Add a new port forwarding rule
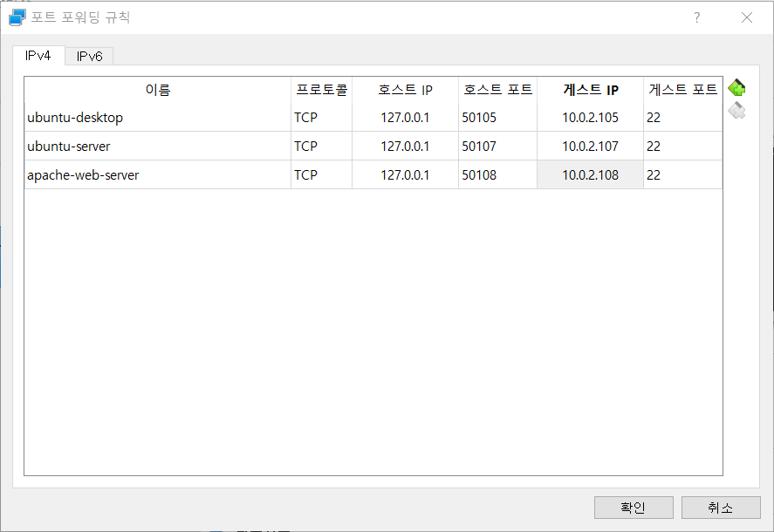The height and width of the screenshot is (532, 774). (736, 88)
